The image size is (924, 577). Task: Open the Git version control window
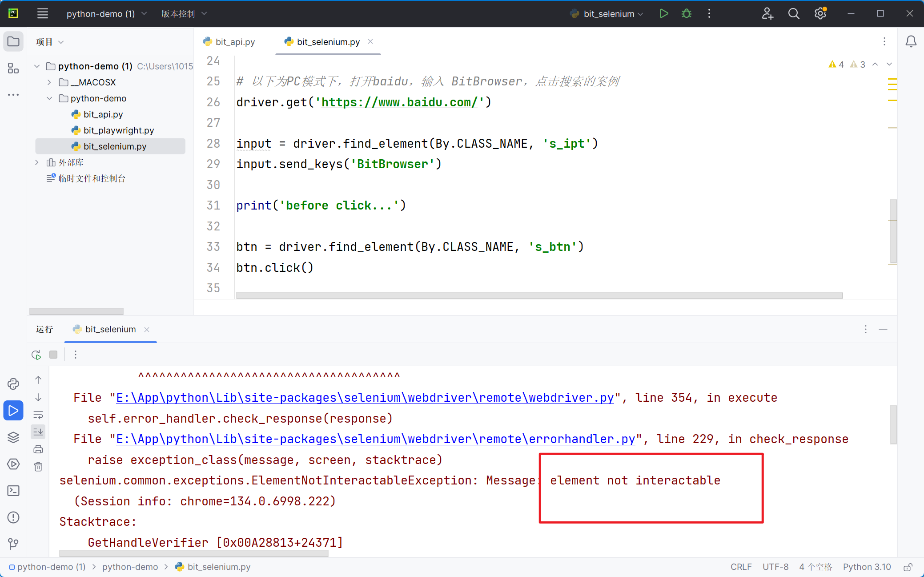tap(13, 544)
